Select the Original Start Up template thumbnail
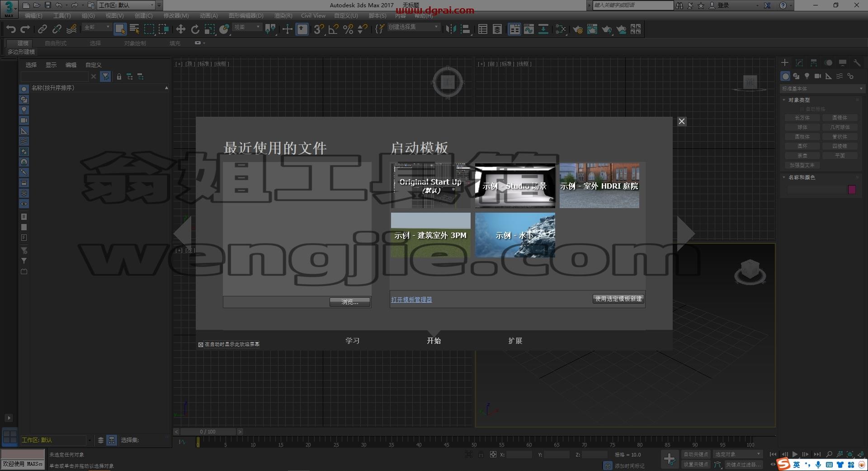 tap(430, 186)
